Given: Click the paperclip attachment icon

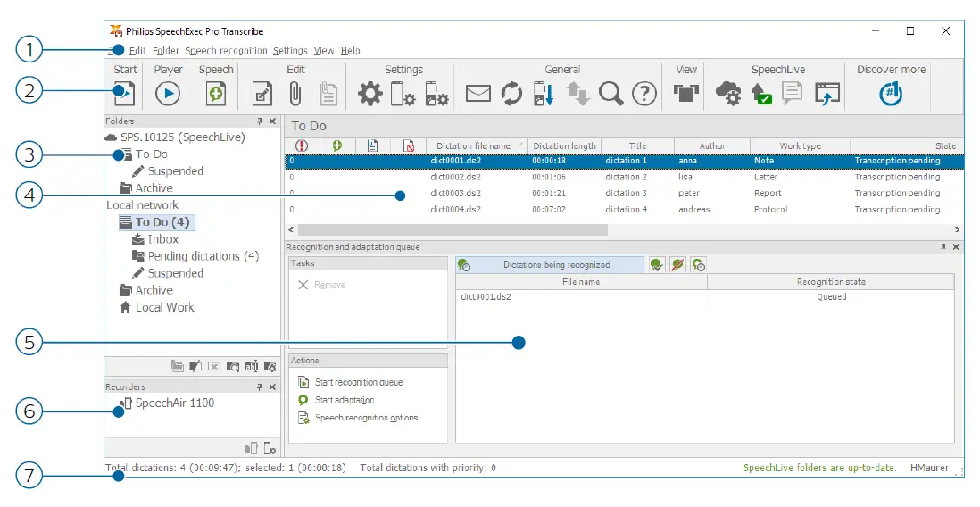Looking at the screenshot, I should (295, 93).
